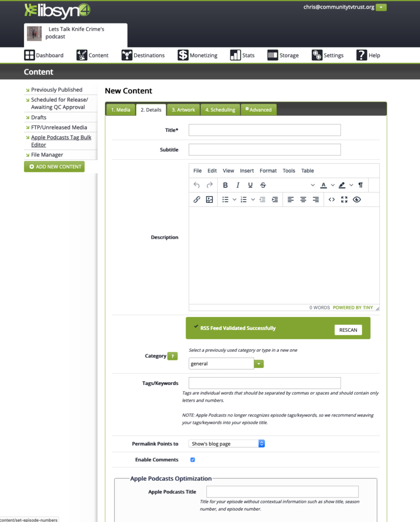This screenshot has width=420, height=522.
Task: Click the RESCAN button
Action: [x=348, y=330]
